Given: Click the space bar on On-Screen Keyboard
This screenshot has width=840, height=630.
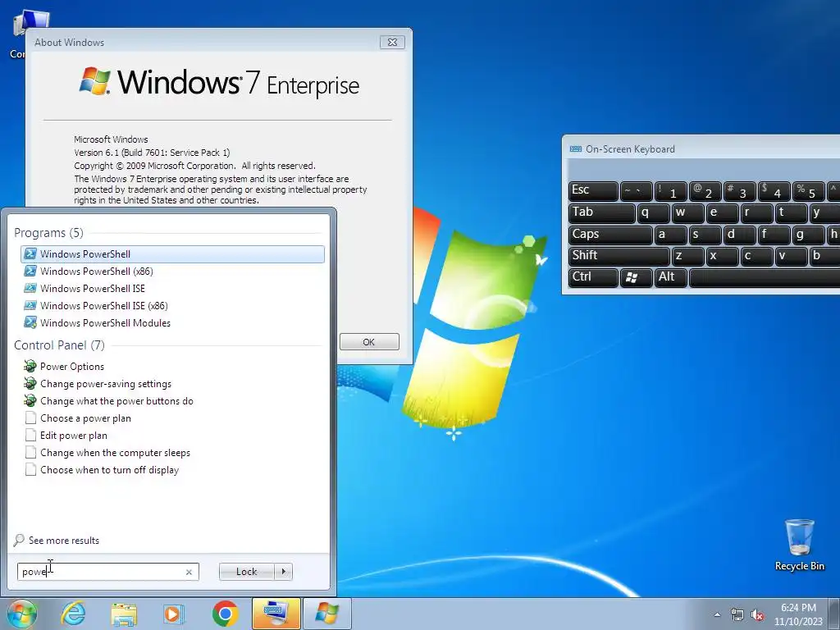Looking at the screenshot, I should coord(765,277).
